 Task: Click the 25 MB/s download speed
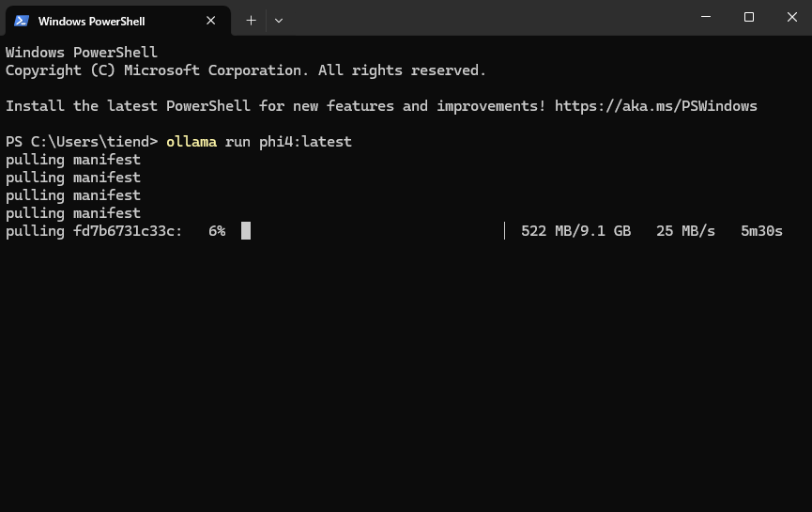point(685,231)
